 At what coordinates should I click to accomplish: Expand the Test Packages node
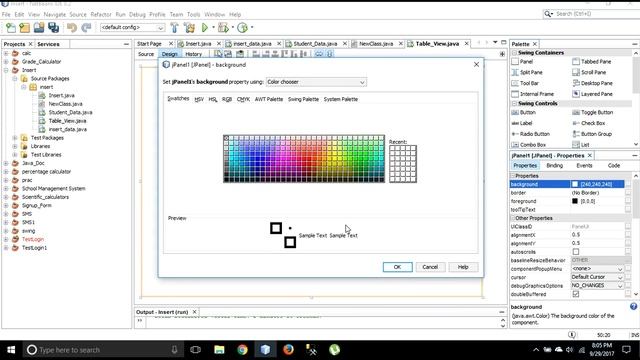pos(15,138)
